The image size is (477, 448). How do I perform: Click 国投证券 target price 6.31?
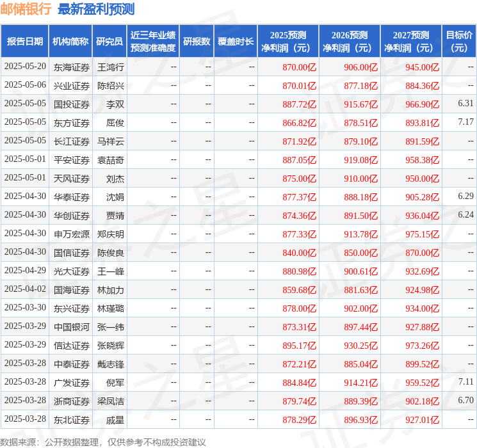click(x=465, y=104)
